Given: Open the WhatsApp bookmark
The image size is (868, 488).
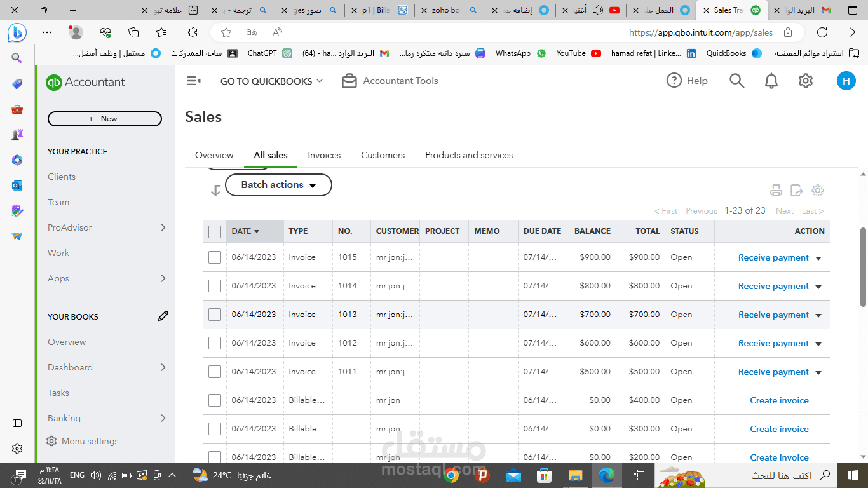Looking at the screenshot, I should pos(520,53).
